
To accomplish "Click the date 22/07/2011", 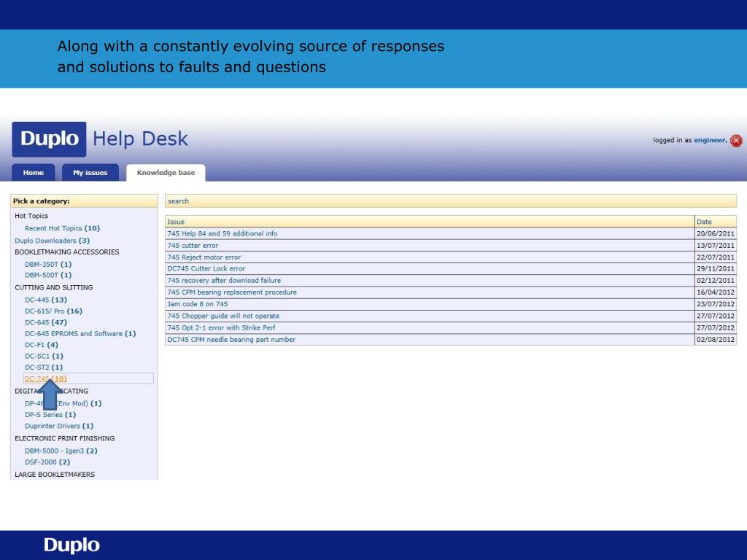I will [716, 257].
